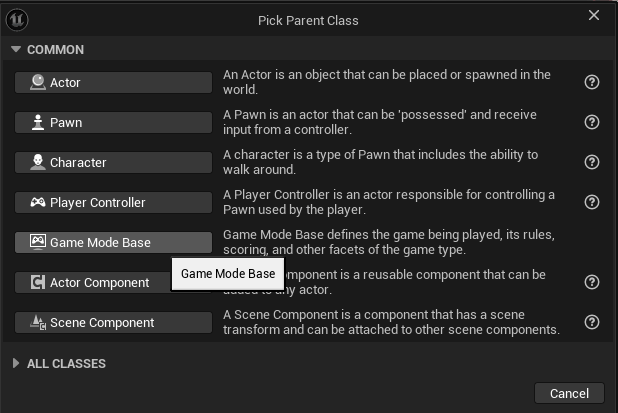Click the Pick Parent Class title bar
Viewport: 618px width, 413px height.
[x=308, y=20]
